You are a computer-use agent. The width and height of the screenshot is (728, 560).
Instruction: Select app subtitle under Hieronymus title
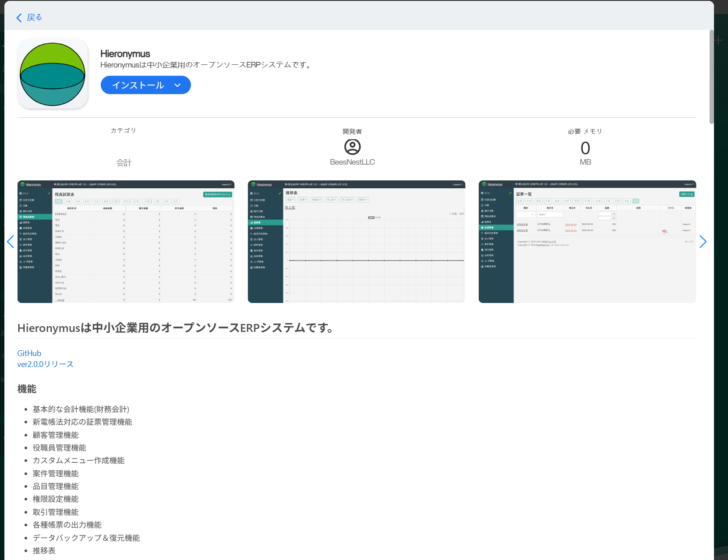[207, 65]
